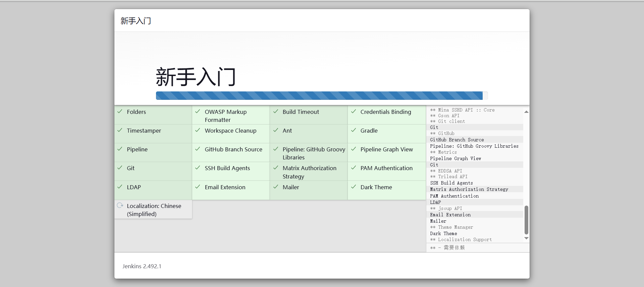Click log line jsoup API
This screenshot has width=644, height=287.
point(446,208)
